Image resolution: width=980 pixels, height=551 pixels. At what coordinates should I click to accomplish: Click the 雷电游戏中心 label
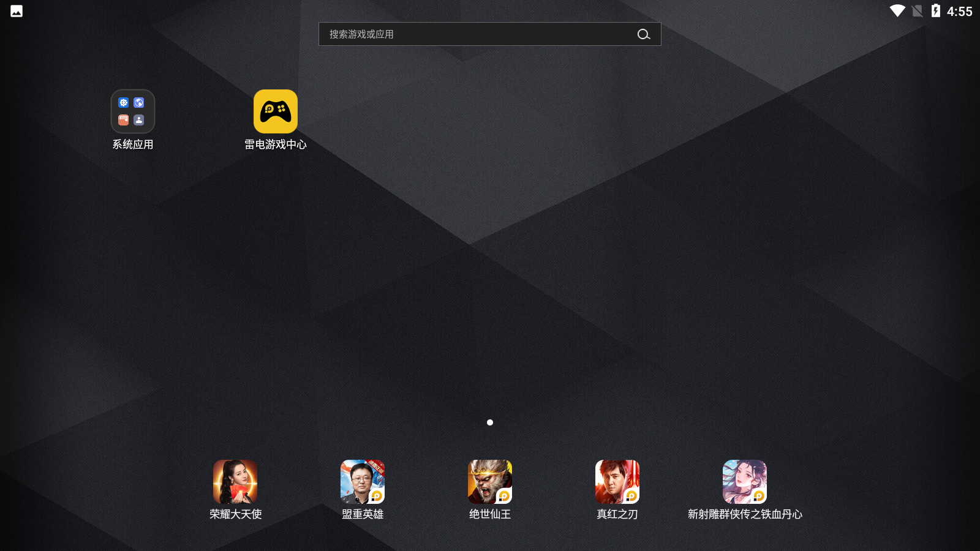pyautogui.click(x=276, y=144)
